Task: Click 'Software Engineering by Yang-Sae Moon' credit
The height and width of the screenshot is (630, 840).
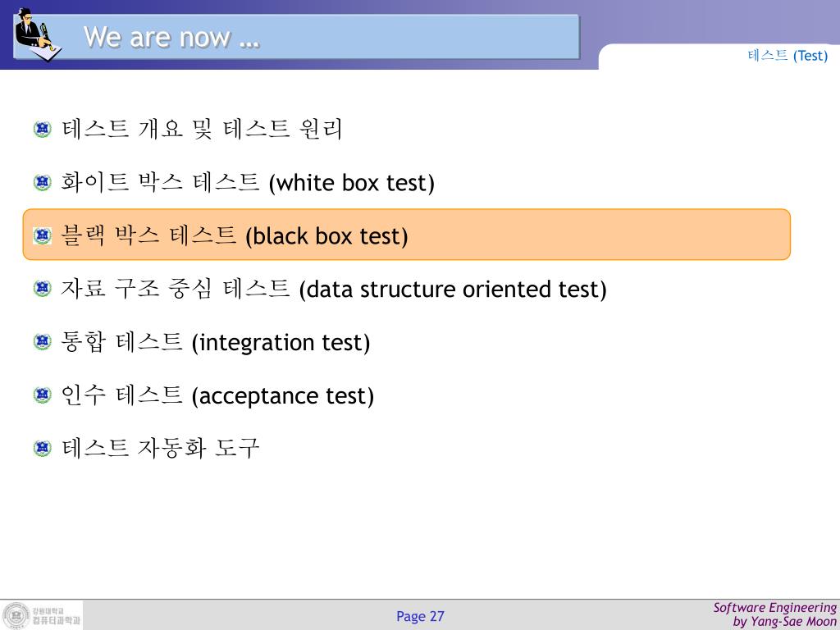Action: [774, 614]
